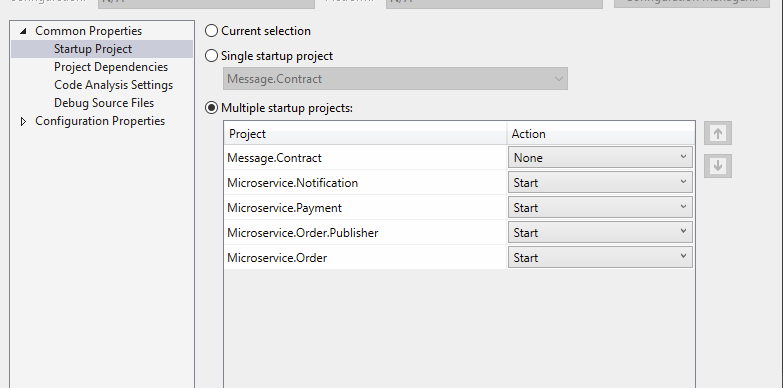Open the Action dropdown for Message.Contract
The height and width of the screenshot is (388, 783).
tap(600, 157)
